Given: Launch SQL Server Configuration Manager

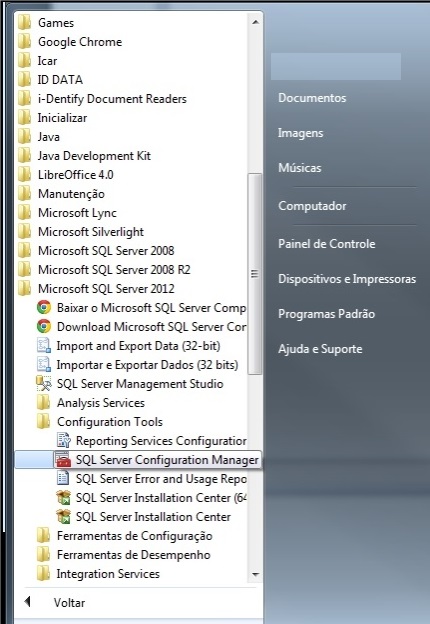Looking at the screenshot, I should [167, 460].
